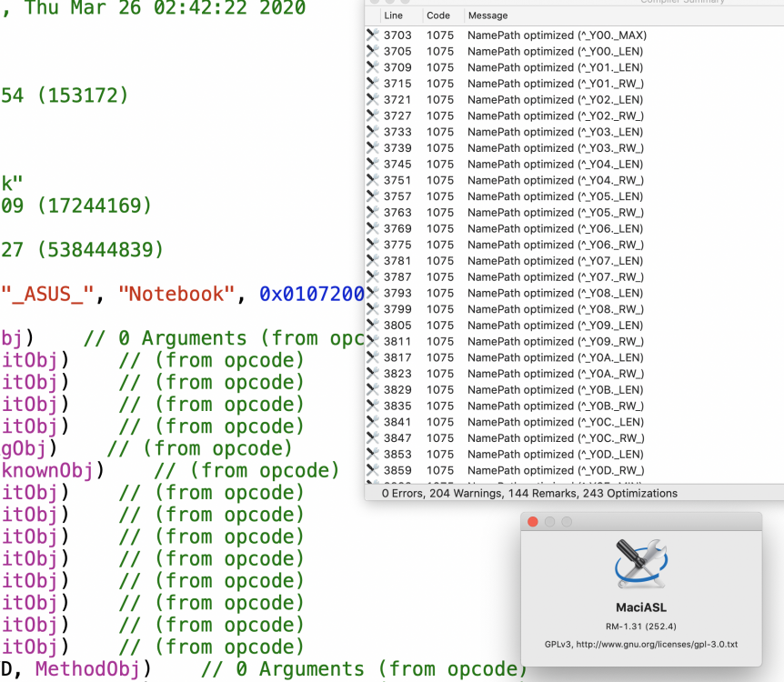The width and height of the screenshot is (784, 682).
Task: Click the optimization icon for line 3793
Action: point(373,293)
